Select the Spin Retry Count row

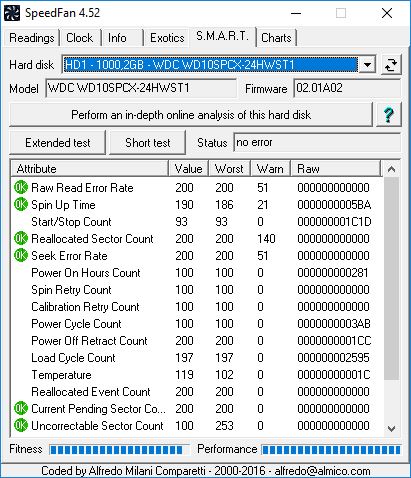coord(197,290)
